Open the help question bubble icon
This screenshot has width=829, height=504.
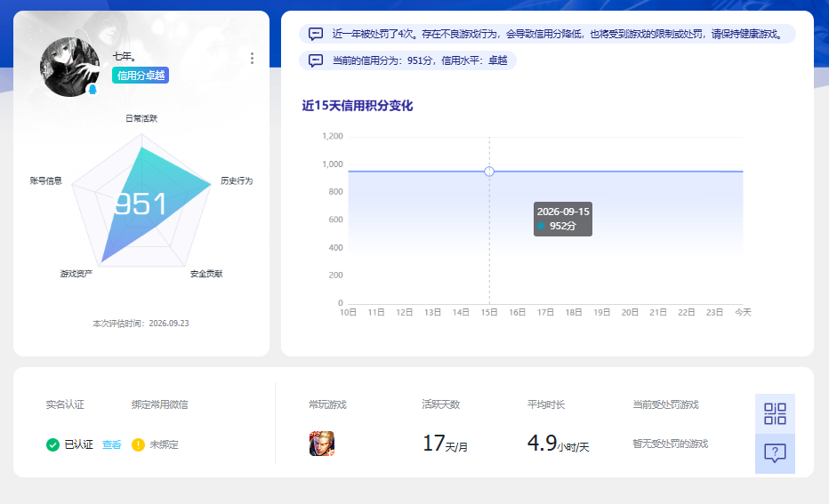[775, 453]
